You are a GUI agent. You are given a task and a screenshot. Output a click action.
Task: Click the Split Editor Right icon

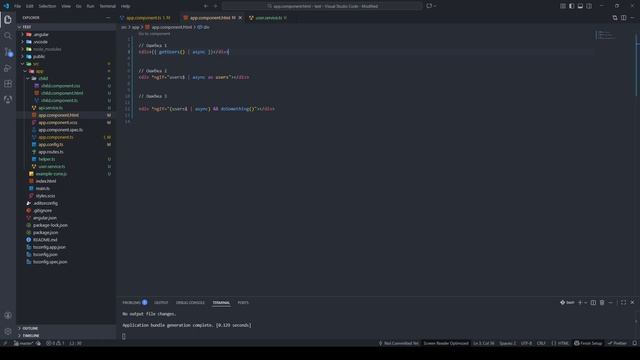tap(624, 18)
